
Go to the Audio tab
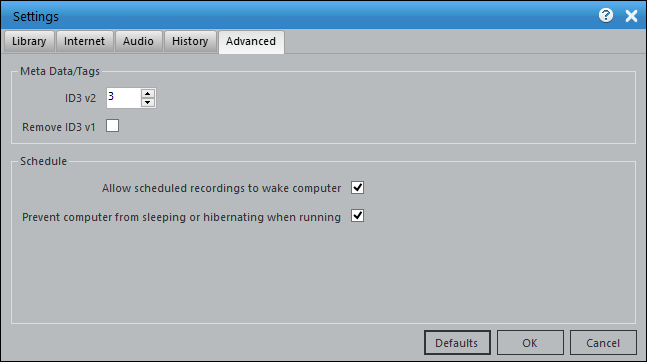pos(138,41)
